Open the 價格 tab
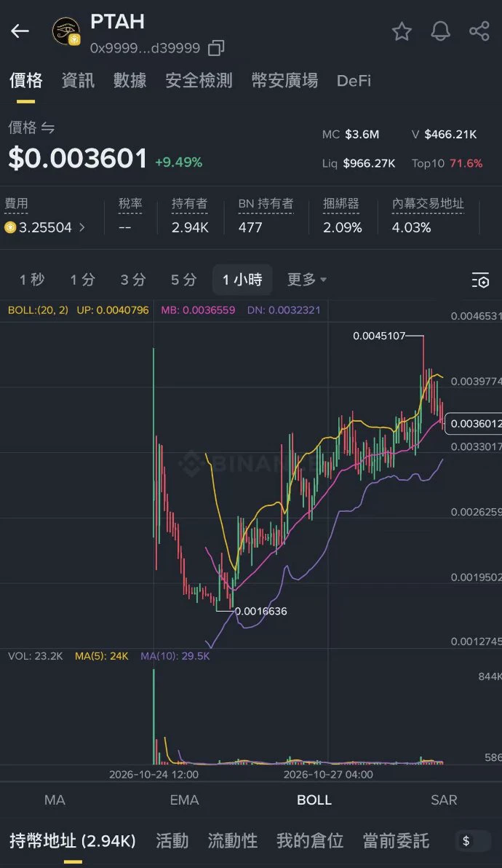The image size is (502, 868). pyautogui.click(x=26, y=81)
